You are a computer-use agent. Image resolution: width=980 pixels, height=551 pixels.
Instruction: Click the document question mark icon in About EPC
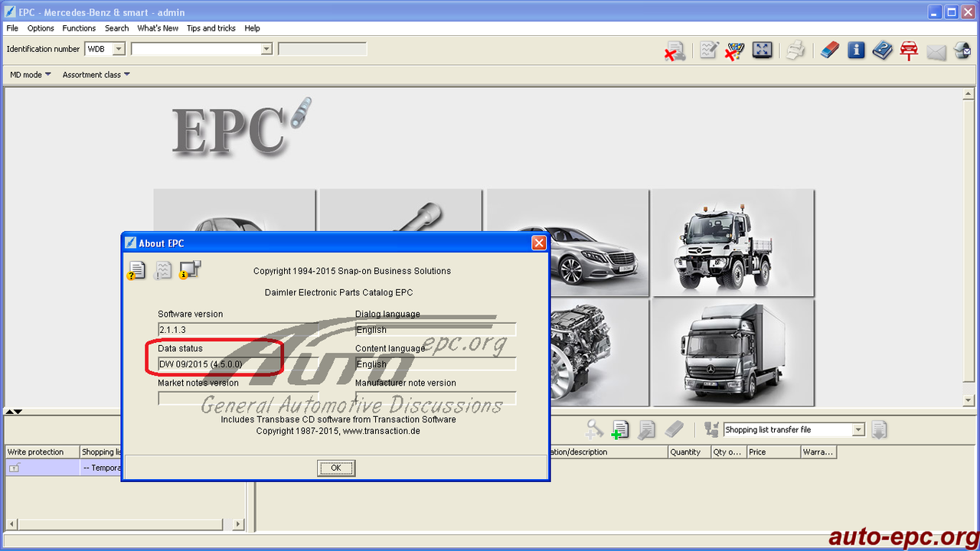pyautogui.click(x=136, y=270)
